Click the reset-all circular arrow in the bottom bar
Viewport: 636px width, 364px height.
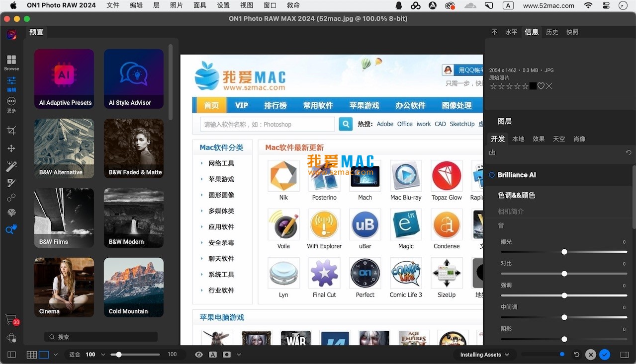coord(577,355)
